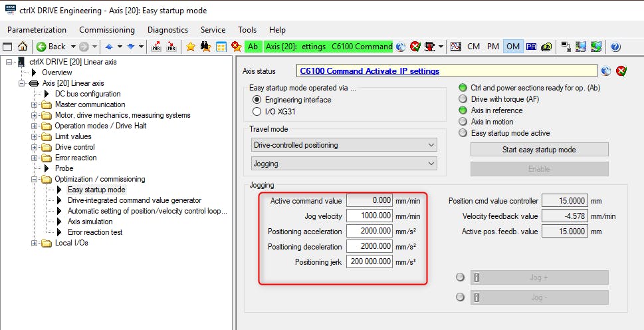Open the oscilloscope waveform icon

point(455,47)
